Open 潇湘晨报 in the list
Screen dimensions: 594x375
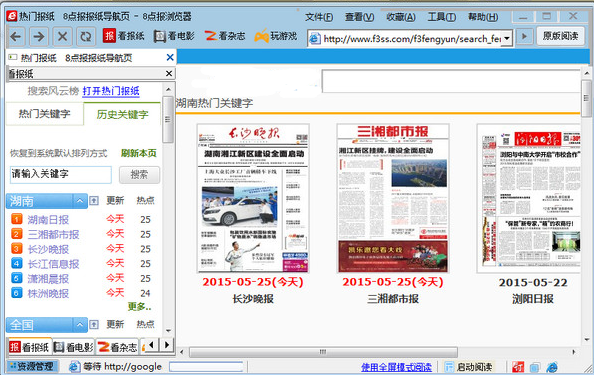click(48, 279)
